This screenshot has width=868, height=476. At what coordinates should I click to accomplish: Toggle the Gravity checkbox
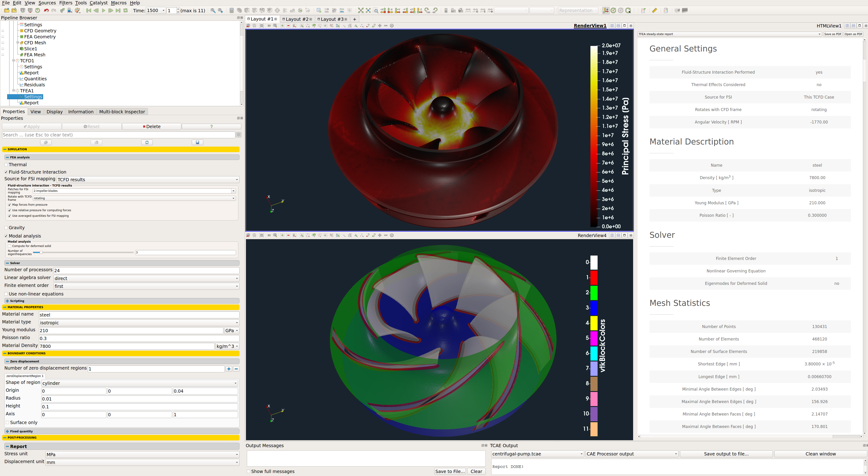(x=6, y=228)
